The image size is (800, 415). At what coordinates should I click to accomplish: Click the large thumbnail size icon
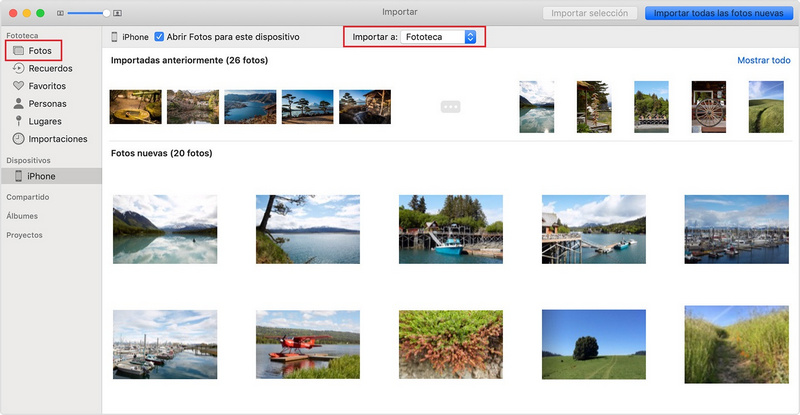117,13
